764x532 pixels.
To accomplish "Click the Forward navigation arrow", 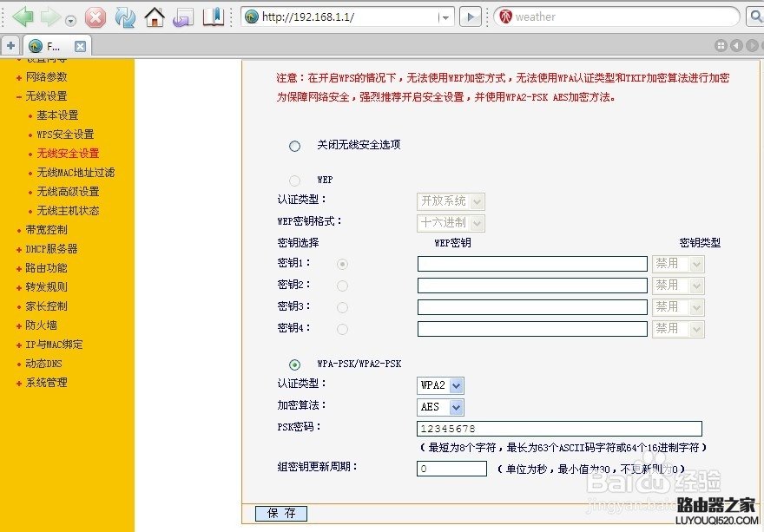I will [x=49, y=16].
